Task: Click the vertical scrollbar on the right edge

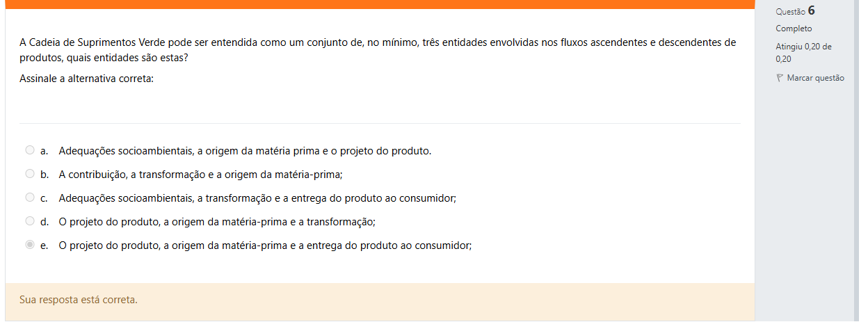Action: coord(856,160)
